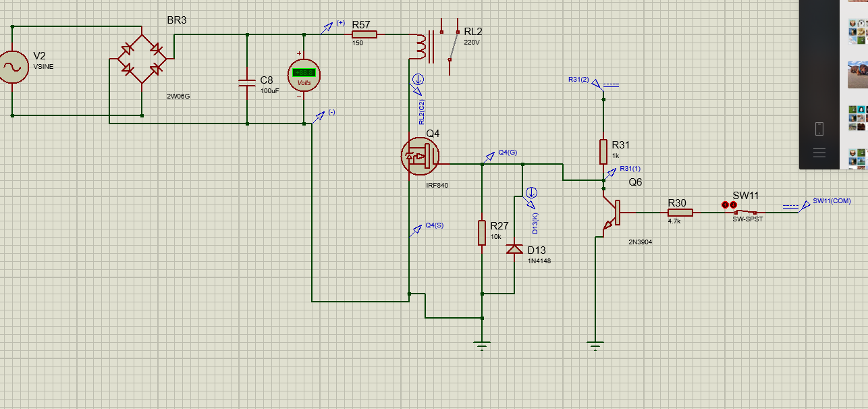Viewport: 868px width, 409px height.
Task: Click the SW11(COM) generator label
Action: [831, 200]
